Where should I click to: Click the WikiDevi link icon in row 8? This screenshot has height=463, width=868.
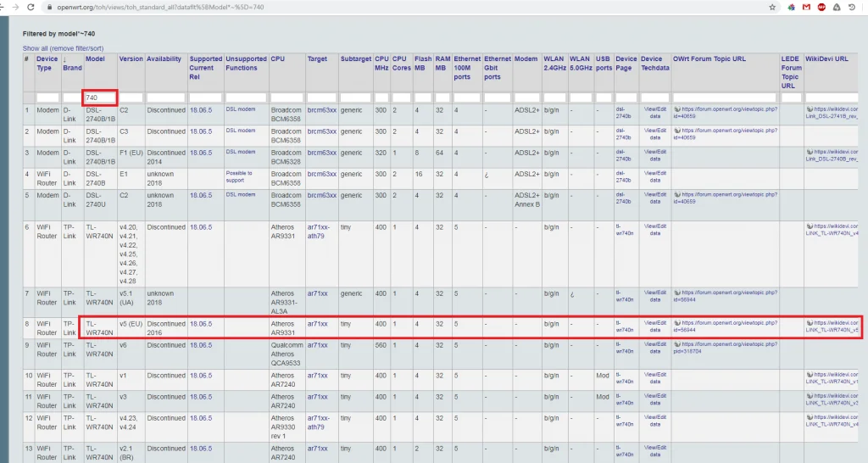point(810,323)
